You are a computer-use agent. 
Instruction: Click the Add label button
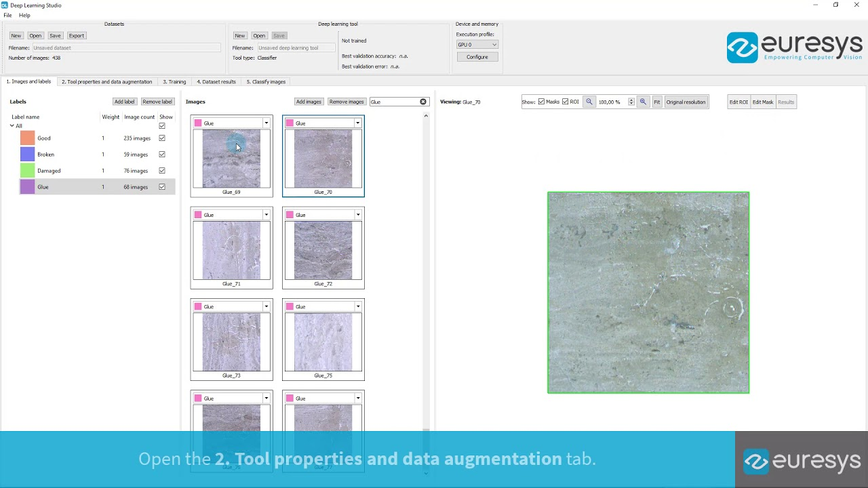point(124,102)
